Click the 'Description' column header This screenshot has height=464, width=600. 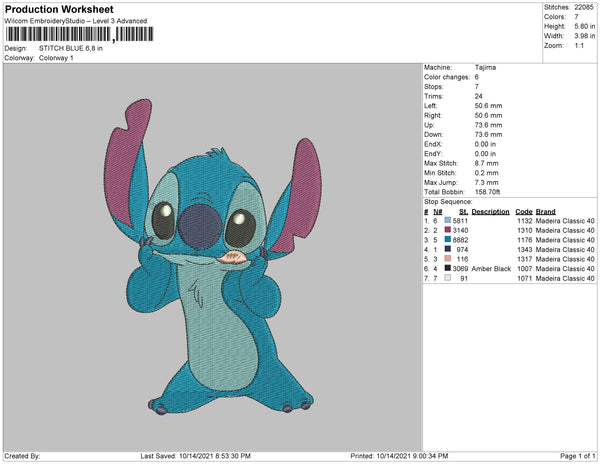pos(491,212)
